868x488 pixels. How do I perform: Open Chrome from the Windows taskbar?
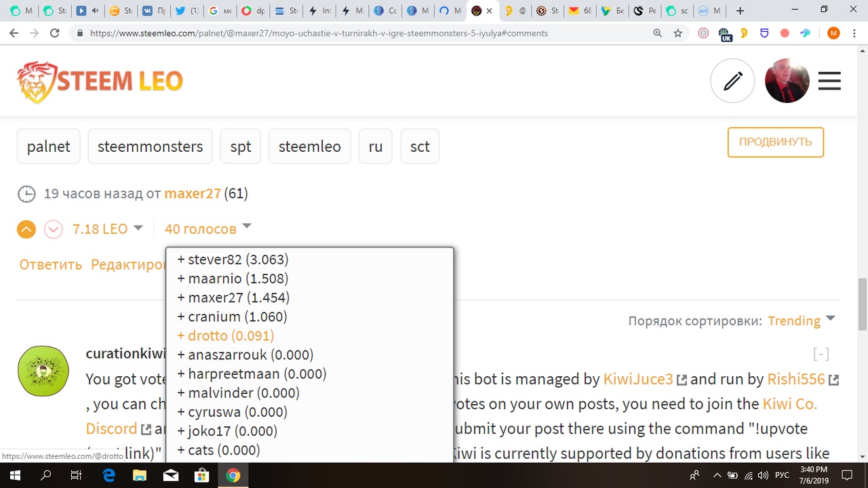coord(233,475)
